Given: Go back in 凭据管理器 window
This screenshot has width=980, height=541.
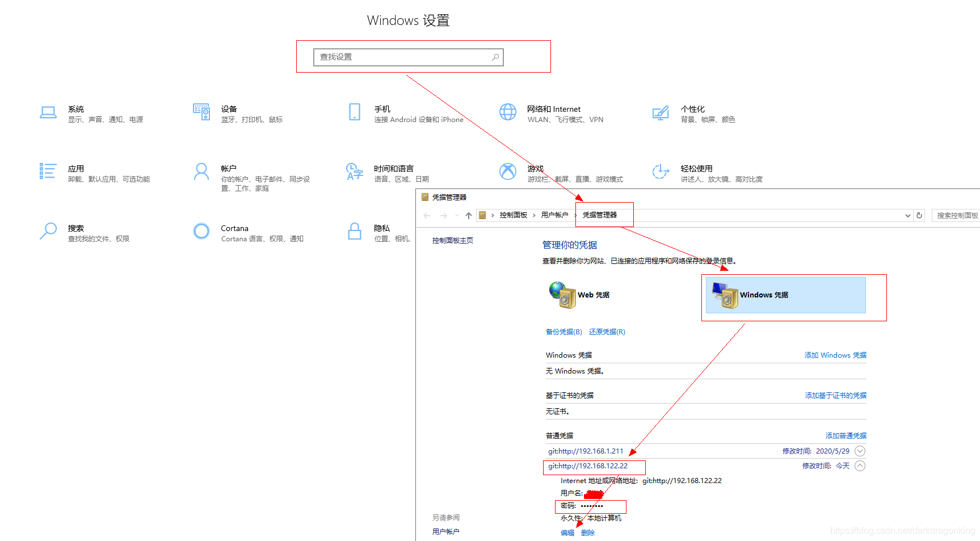Looking at the screenshot, I should (427, 216).
